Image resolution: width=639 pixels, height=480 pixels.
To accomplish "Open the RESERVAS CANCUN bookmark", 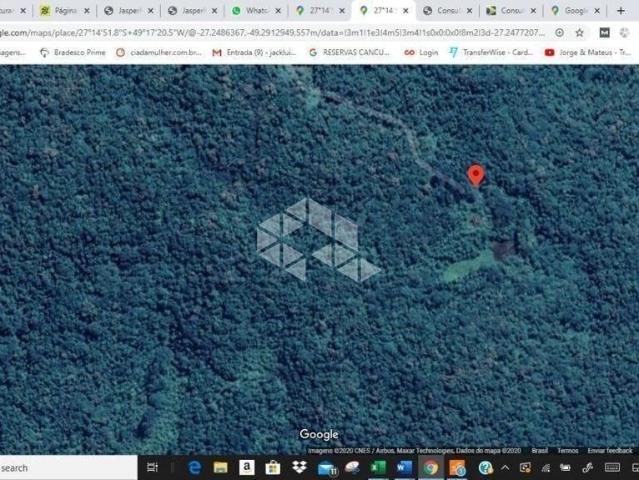I will point(350,52).
